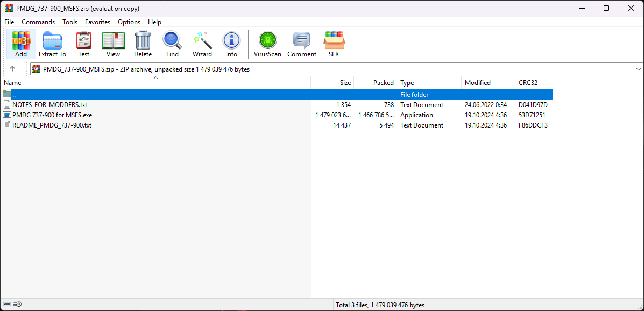This screenshot has height=311, width=644.
Task: Open the Help menu
Action: click(154, 22)
